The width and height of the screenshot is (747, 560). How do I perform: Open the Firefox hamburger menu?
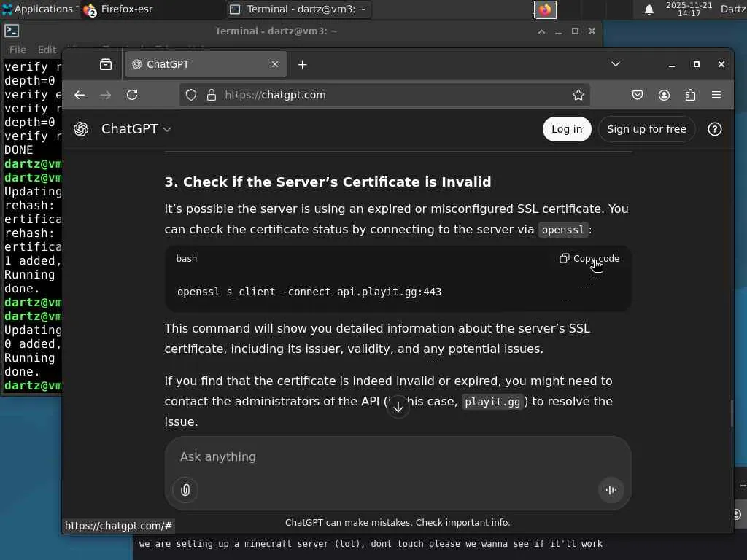[x=716, y=95]
